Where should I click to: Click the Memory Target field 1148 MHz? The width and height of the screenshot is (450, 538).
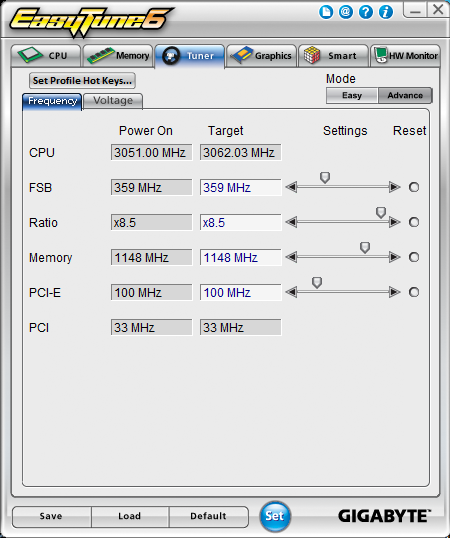pos(240,257)
